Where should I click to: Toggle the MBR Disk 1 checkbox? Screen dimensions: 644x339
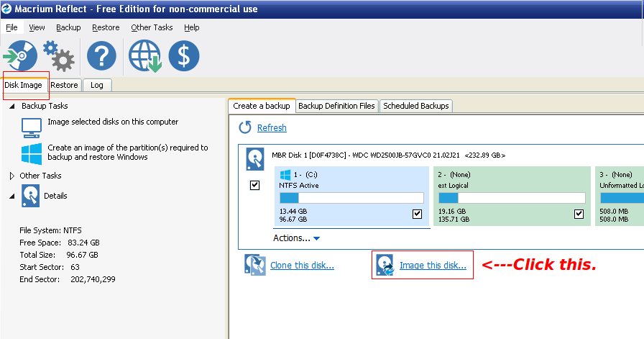254,186
